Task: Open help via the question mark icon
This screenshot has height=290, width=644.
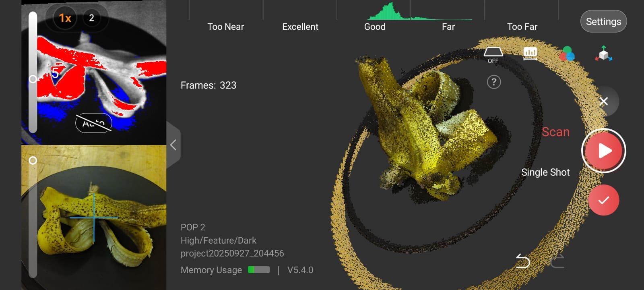Action: [494, 82]
